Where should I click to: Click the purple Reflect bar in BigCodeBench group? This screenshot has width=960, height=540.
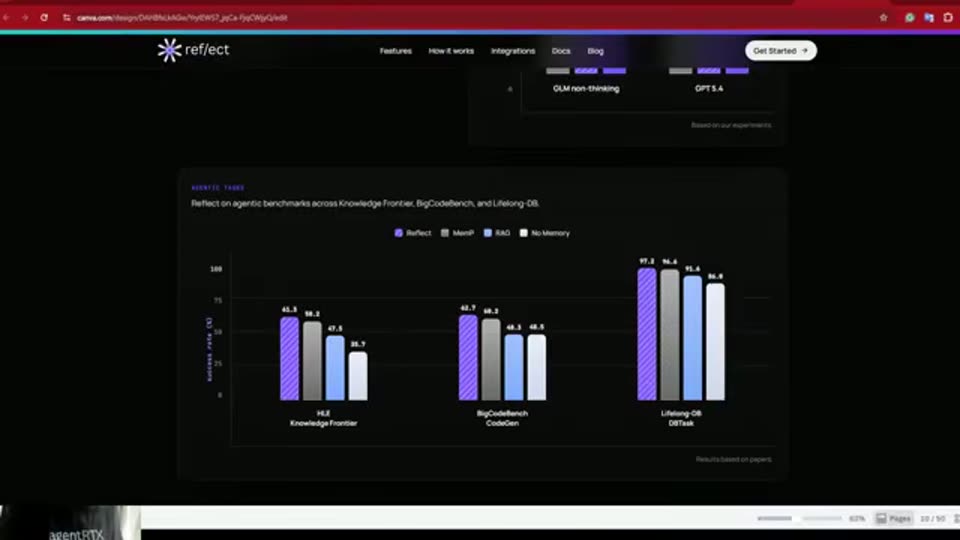click(468, 358)
